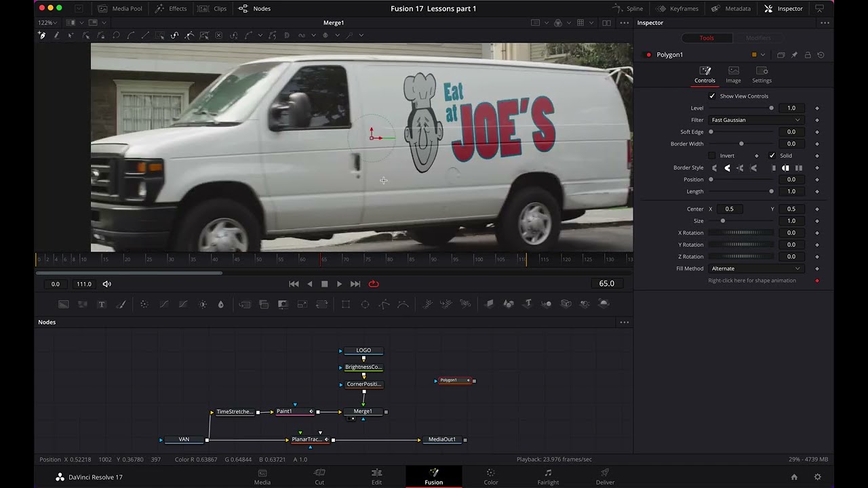Click the audio speaker mute icon

tap(106, 284)
